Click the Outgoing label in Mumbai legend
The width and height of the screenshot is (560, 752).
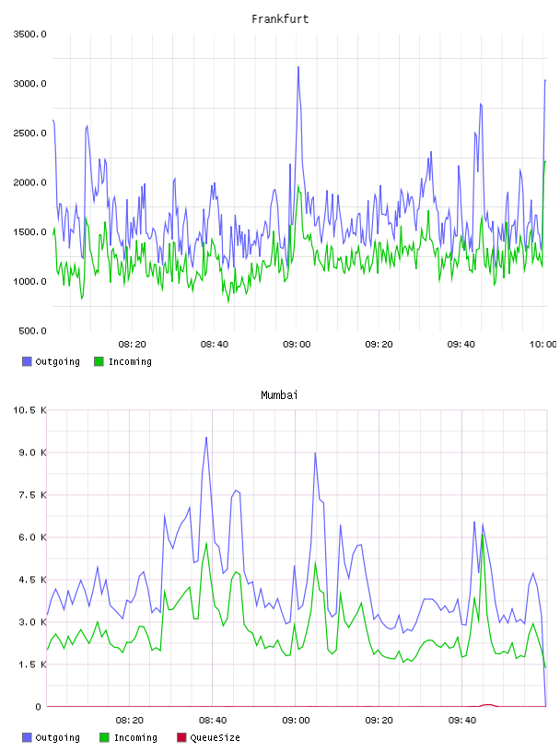pos(57,738)
